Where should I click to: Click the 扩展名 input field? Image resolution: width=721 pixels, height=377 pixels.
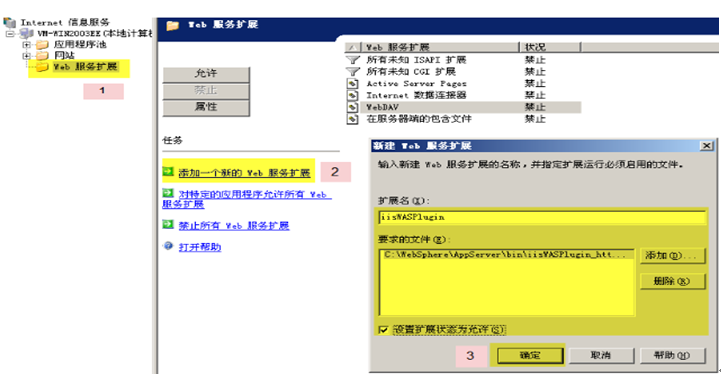click(542, 217)
